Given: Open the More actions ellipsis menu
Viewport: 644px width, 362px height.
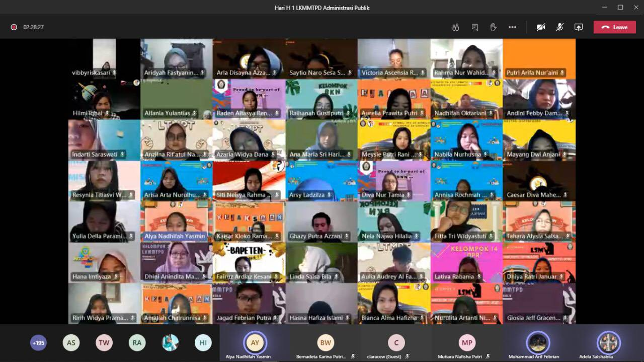Looking at the screenshot, I should [512, 27].
